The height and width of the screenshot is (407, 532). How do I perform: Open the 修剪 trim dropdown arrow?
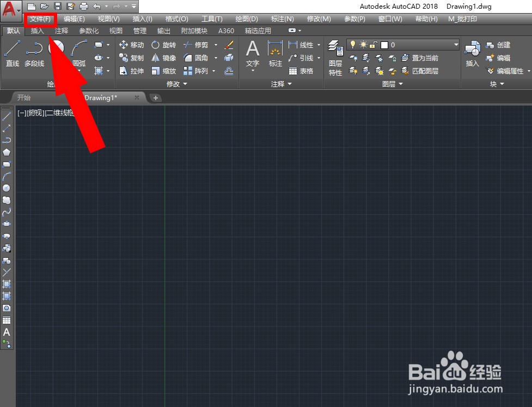point(216,45)
